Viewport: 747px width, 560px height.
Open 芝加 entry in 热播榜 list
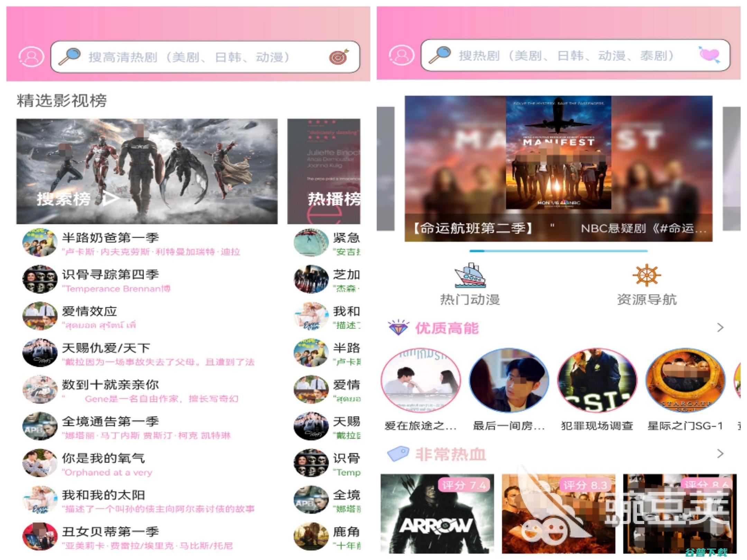[x=327, y=280]
